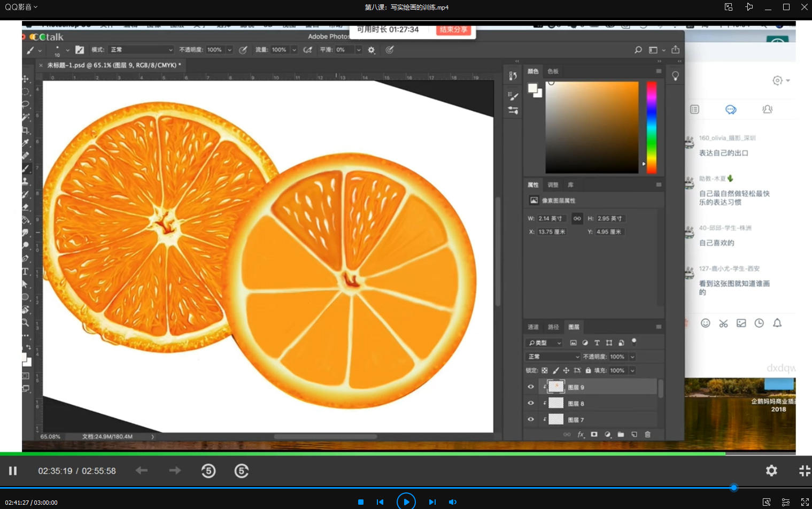Image resolution: width=812 pixels, height=509 pixels.
Task: Click the delete layer trash icon
Action: pyautogui.click(x=647, y=435)
